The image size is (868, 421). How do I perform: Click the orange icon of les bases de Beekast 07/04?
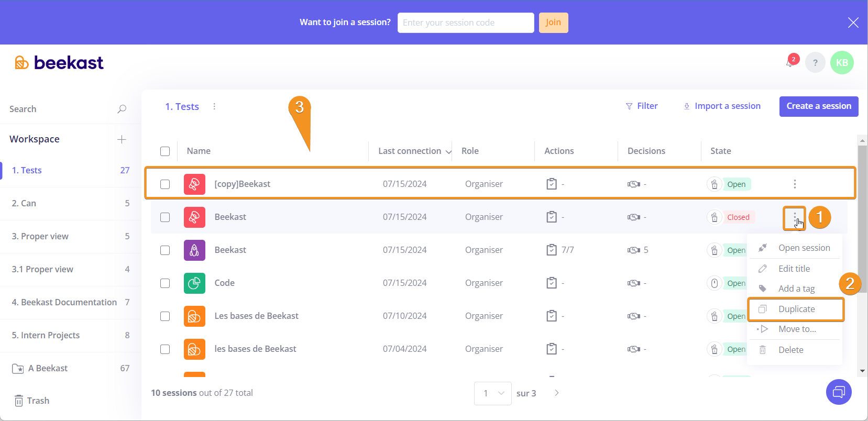pos(194,349)
